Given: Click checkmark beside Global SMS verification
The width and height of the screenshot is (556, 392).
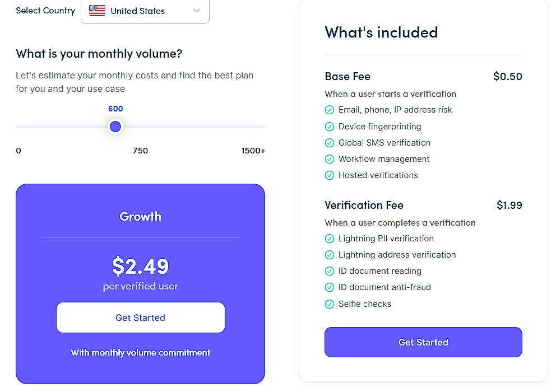Looking at the screenshot, I should (x=330, y=143).
